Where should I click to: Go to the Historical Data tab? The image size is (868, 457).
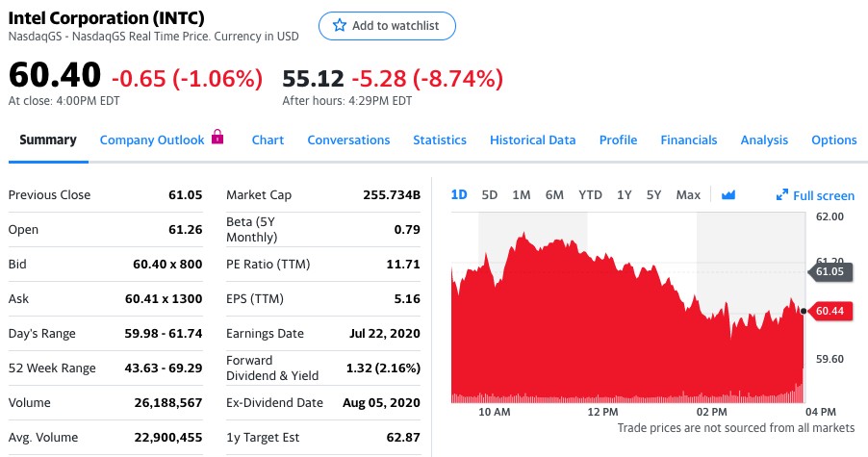pos(532,140)
